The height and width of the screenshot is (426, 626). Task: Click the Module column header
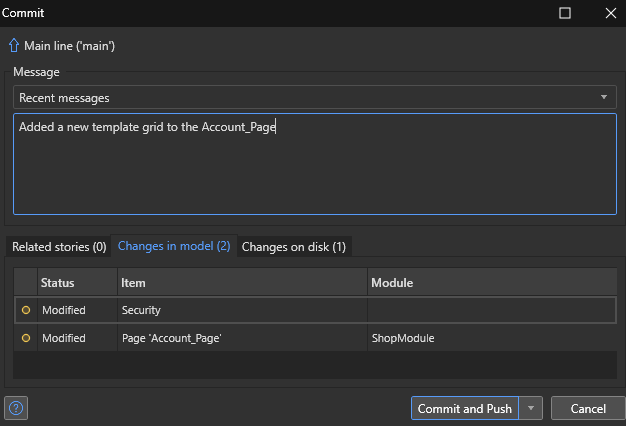point(491,284)
